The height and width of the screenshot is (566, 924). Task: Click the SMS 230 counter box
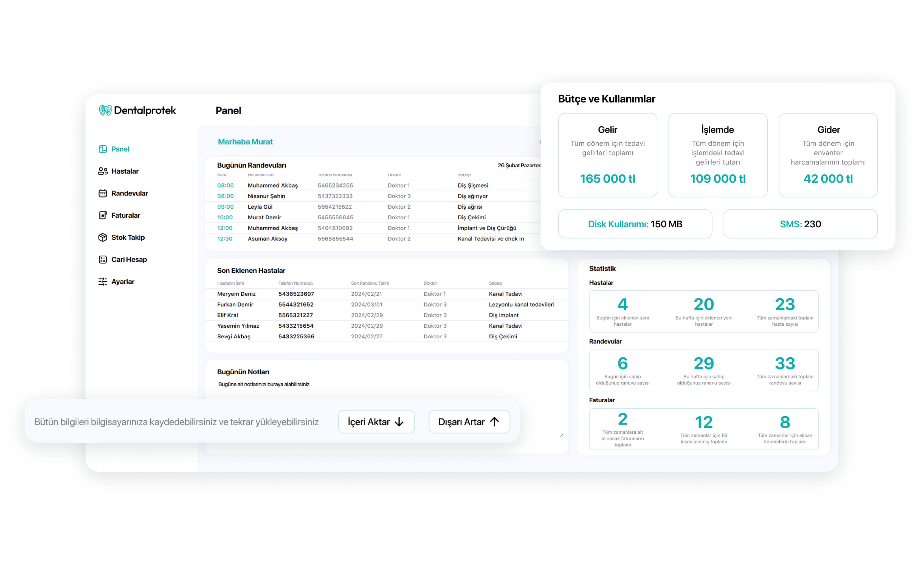[800, 224]
